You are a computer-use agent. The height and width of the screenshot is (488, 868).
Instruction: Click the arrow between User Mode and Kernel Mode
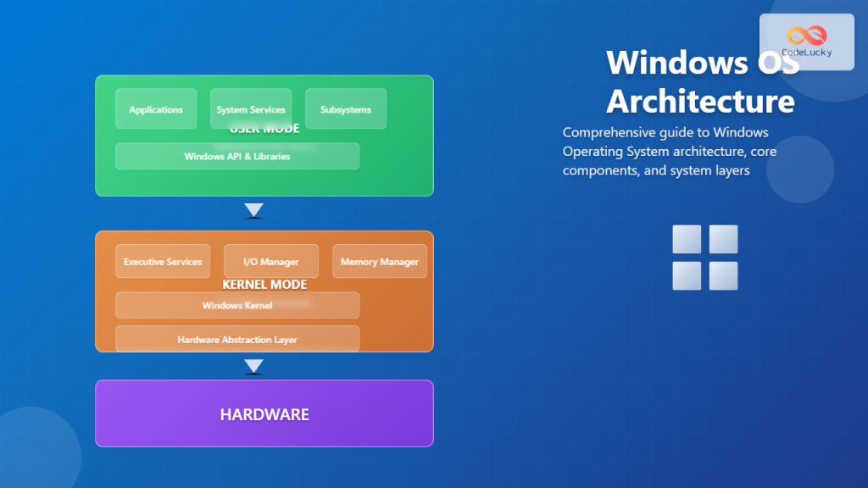point(253,210)
